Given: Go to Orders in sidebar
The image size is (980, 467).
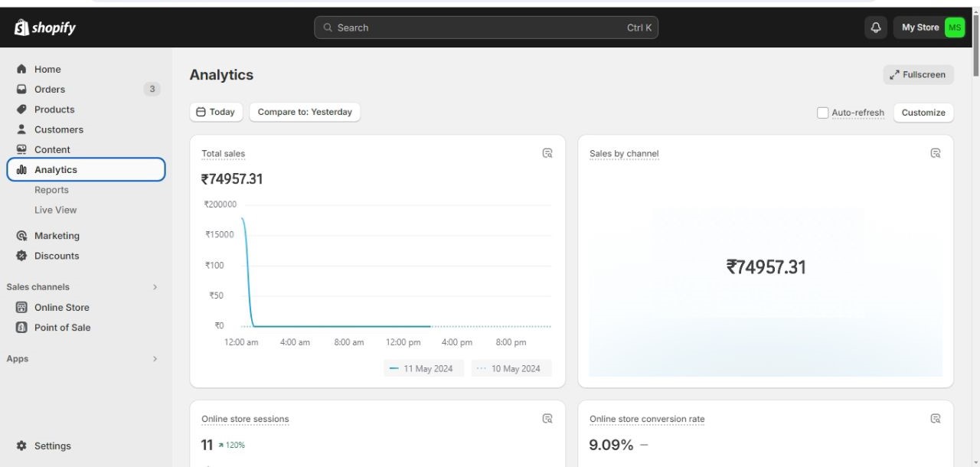Looking at the screenshot, I should tap(50, 89).
